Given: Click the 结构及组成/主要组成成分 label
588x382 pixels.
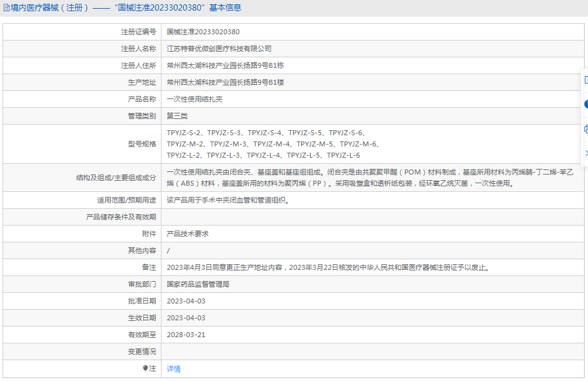Looking at the screenshot, I should (116, 178).
